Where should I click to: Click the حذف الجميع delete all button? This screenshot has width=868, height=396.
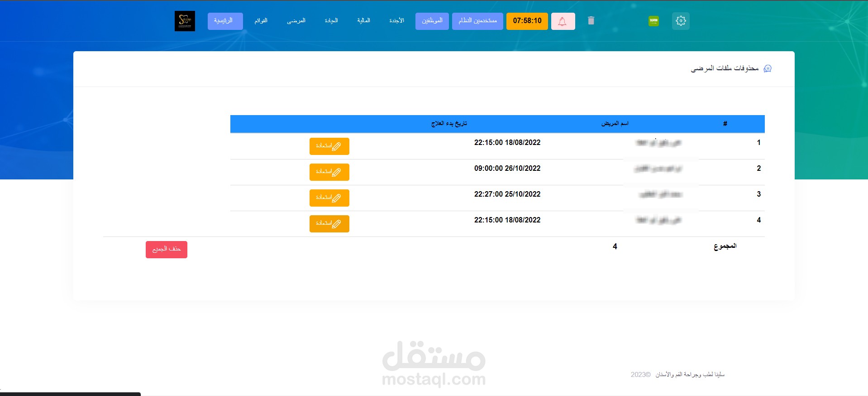[167, 250]
